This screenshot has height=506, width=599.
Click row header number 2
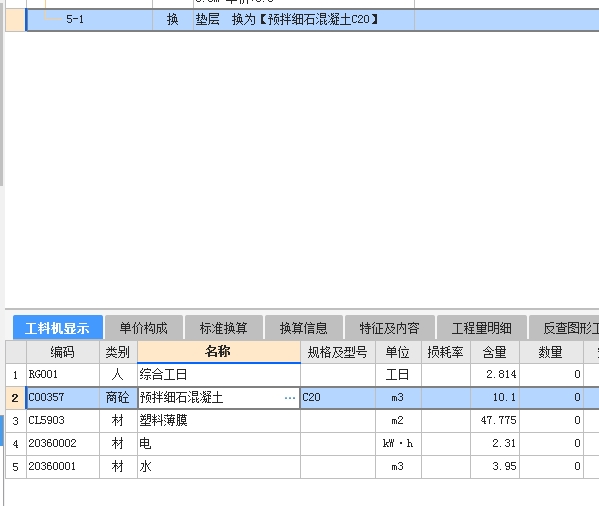point(15,398)
